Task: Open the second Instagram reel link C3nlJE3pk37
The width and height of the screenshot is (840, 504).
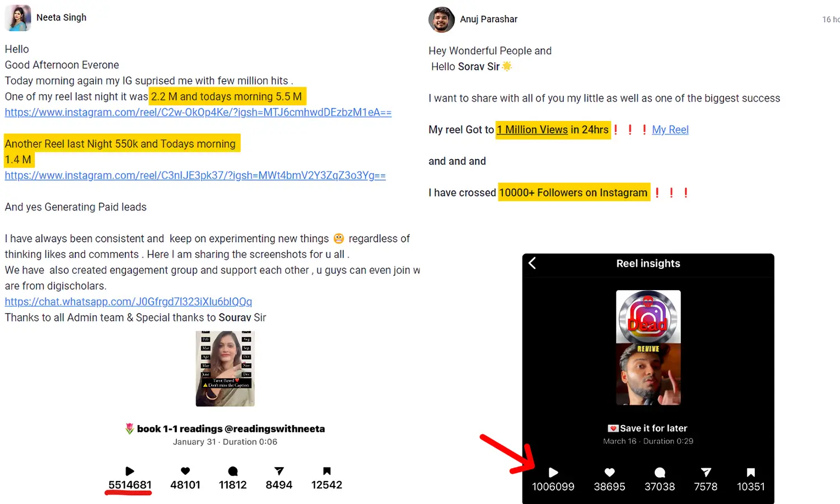Action: [x=195, y=176]
